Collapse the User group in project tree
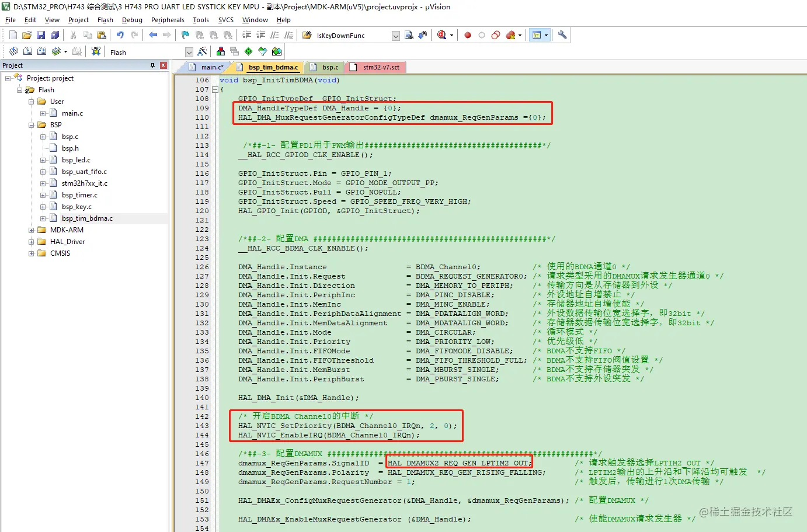 click(x=31, y=102)
